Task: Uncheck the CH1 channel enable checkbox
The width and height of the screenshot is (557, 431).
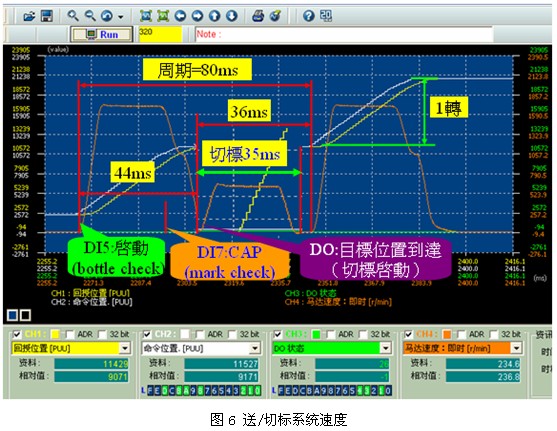Action: [x=17, y=334]
